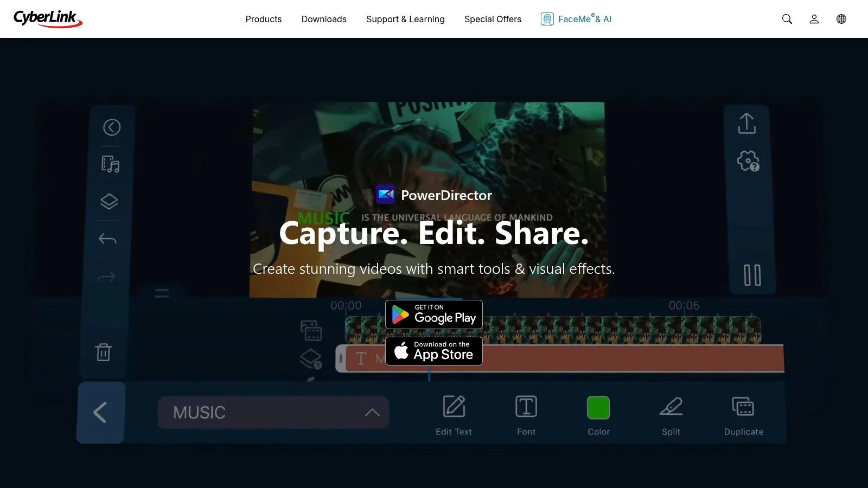Click the overlay layer track icon
The image size is (868, 488).
tap(311, 359)
